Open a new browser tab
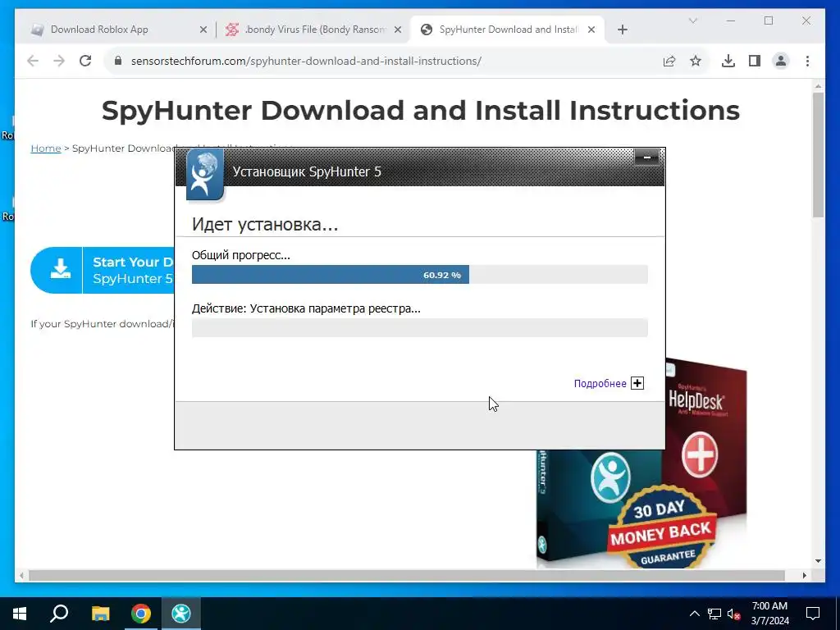The height and width of the screenshot is (630, 840). [622, 30]
